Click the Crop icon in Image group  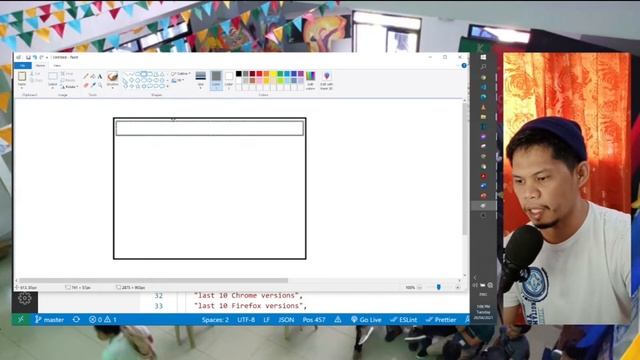tap(63, 73)
